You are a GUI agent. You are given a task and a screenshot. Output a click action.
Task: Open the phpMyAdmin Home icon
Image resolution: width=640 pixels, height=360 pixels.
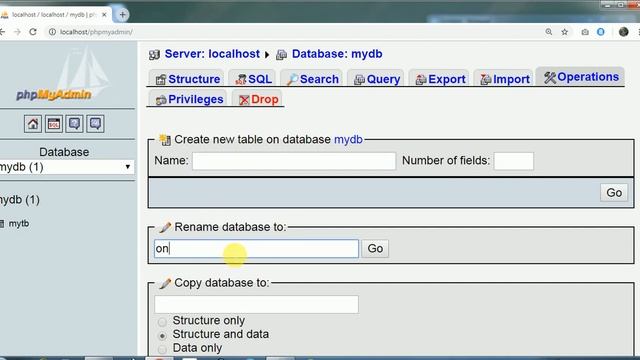point(33,124)
